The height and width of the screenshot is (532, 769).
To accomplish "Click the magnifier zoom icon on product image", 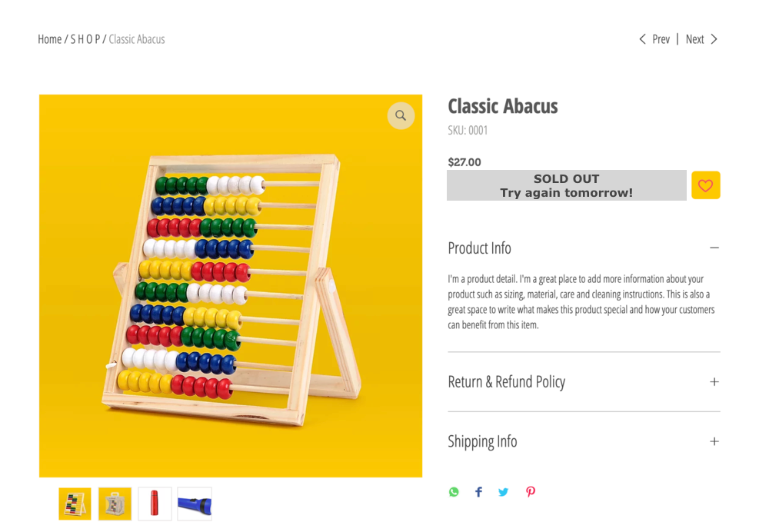I will tap(401, 116).
